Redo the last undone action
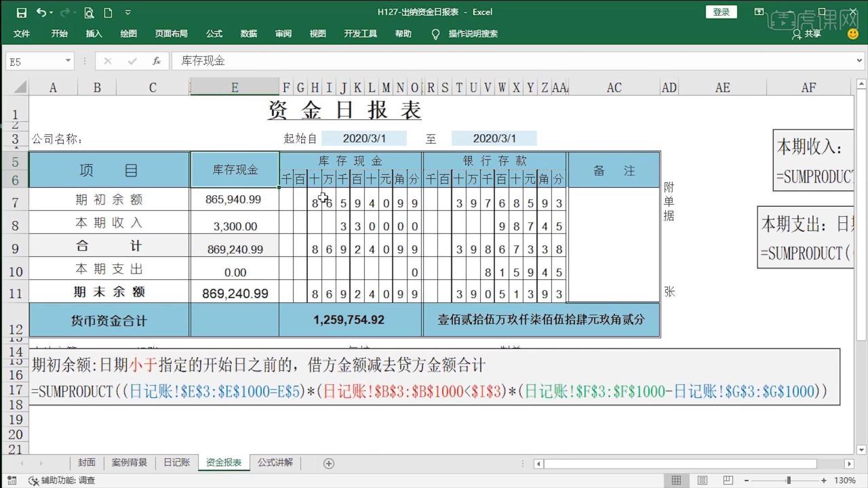The image size is (868, 488). tap(65, 12)
